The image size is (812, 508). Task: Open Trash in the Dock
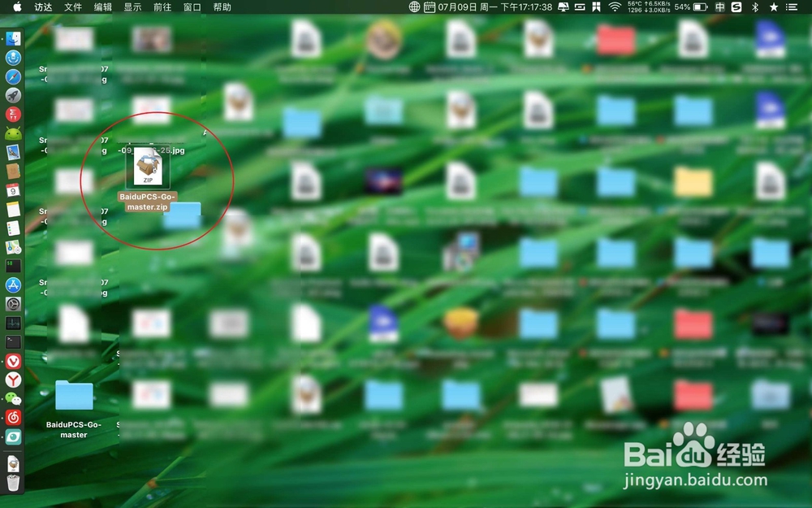(13, 482)
